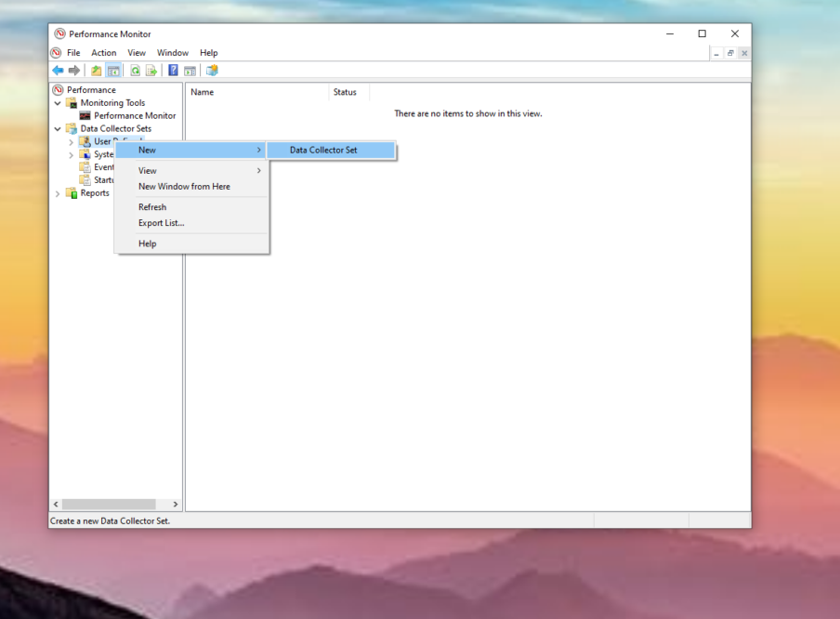The image size is (840, 619).
Task: Open the Action menu
Action: point(103,52)
